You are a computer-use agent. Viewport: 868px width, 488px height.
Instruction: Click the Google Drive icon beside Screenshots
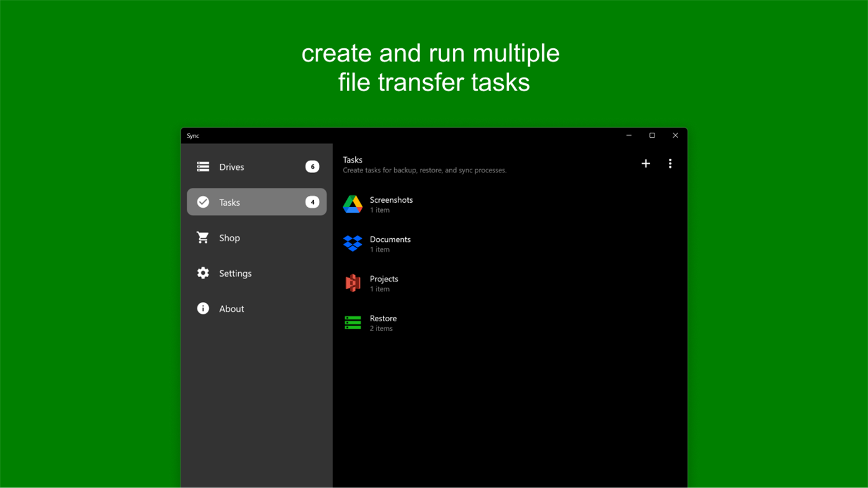(352, 204)
